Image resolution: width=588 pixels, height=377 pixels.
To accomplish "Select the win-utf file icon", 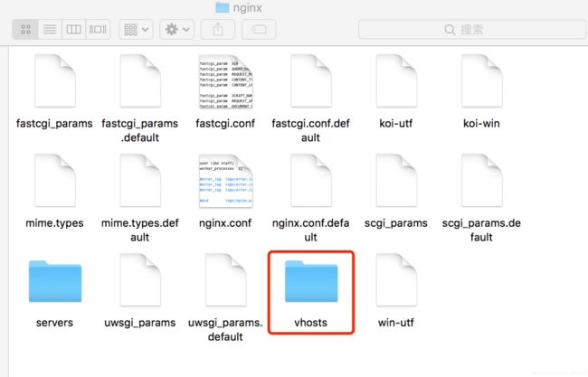I will pos(396,280).
